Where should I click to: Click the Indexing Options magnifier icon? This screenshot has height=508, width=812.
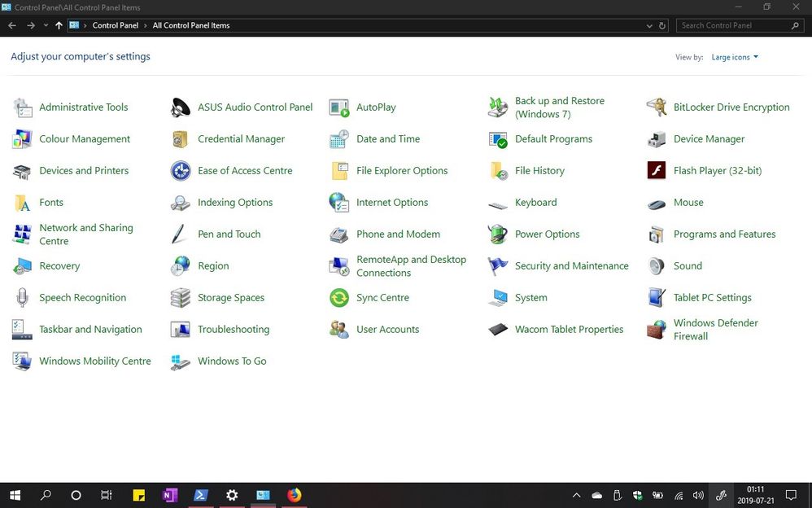(181, 203)
